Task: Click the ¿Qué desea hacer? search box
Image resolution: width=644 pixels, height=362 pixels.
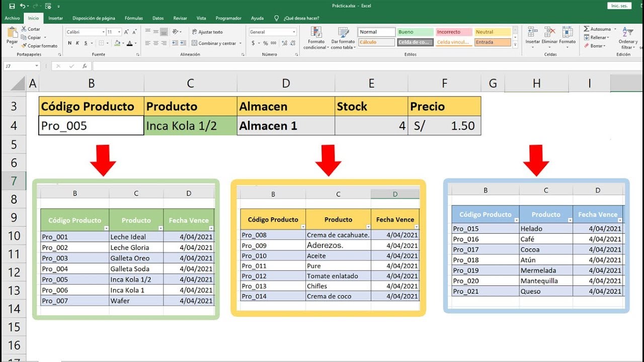Action: (301, 18)
